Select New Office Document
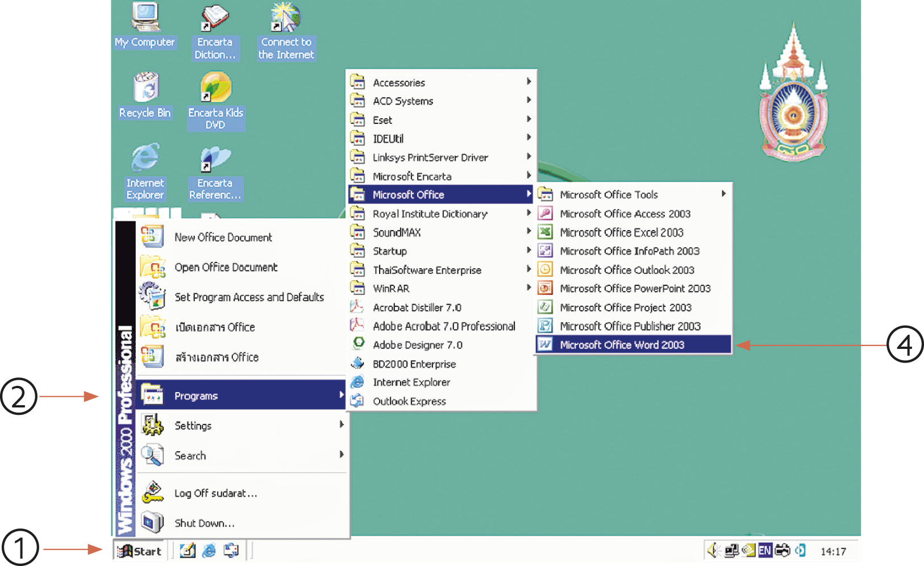 [242, 237]
